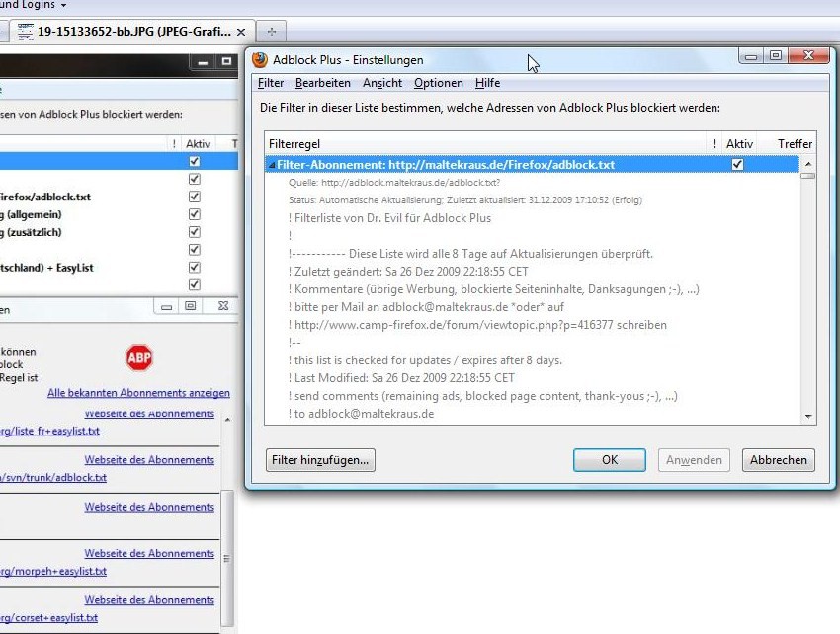This screenshot has width=840, height=634.
Task: Toggle Aktiv checkbox for Firefox/adblock.txt in left image
Action: 195,197
